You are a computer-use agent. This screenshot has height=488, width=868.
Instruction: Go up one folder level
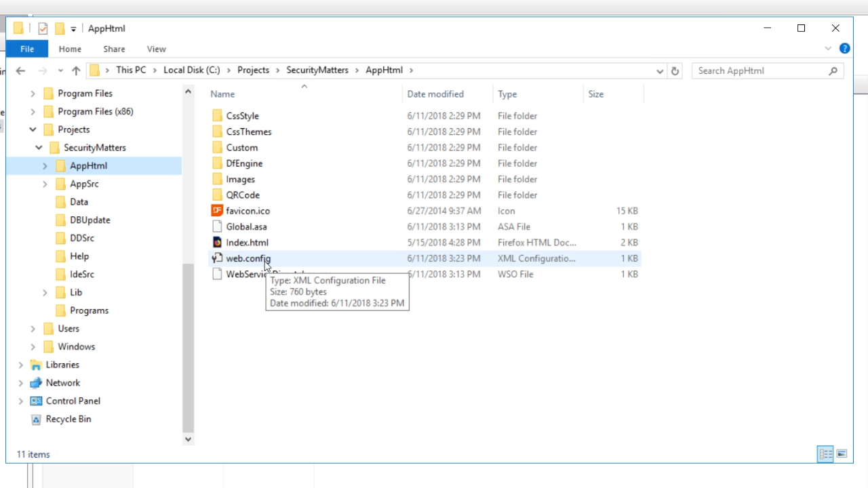click(76, 70)
